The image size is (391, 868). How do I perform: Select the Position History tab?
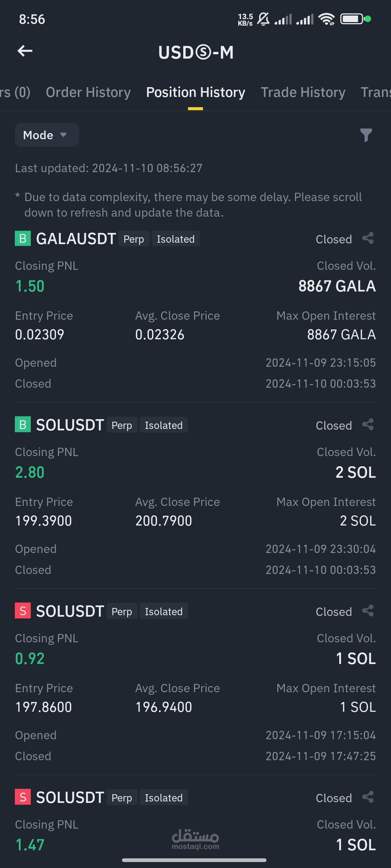pos(195,93)
